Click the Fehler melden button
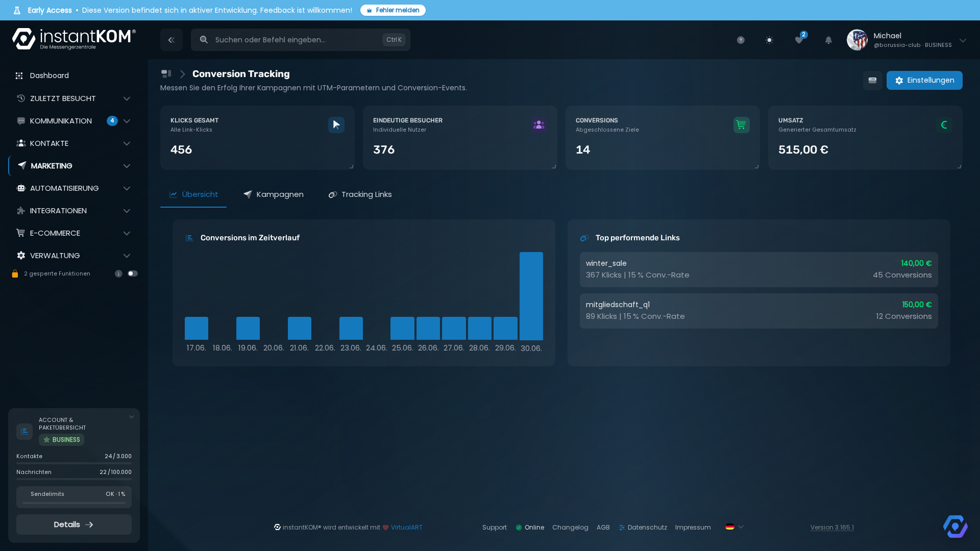Screen dimensions: 980x551 coord(393,10)
